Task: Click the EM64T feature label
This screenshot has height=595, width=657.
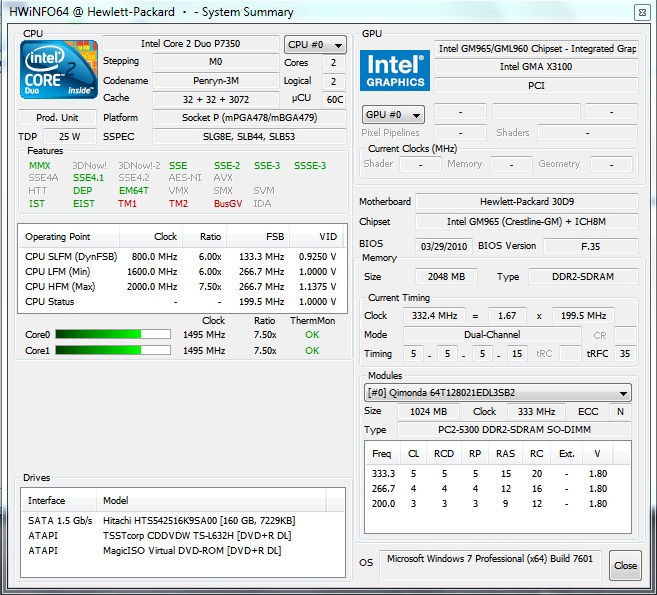Action: [x=134, y=191]
